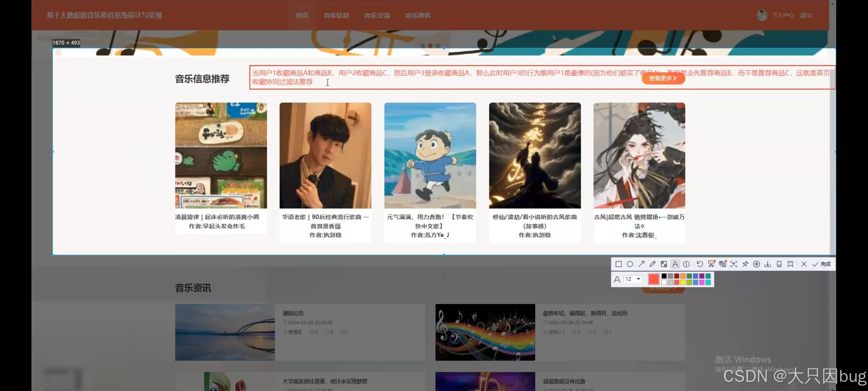Activate the mosaic blur tool
This screenshot has height=391, width=868.
point(664,264)
